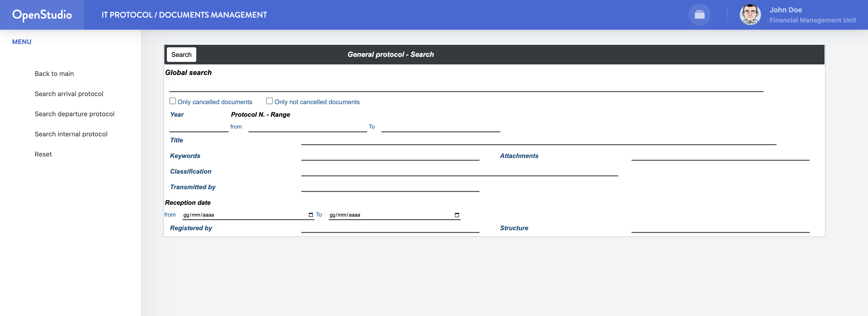Screen dimensions: 868x316
Task: Open calendar picker for Reception date To
Action: (x=457, y=215)
